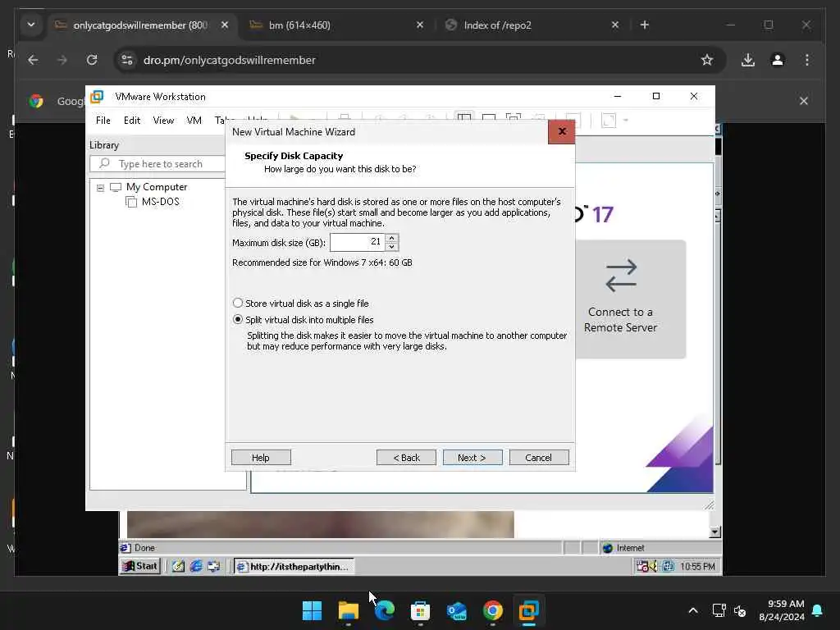Viewport: 840px width, 630px height.
Task: Select 'Split virtual disk into multiple files'
Action: click(x=304, y=320)
